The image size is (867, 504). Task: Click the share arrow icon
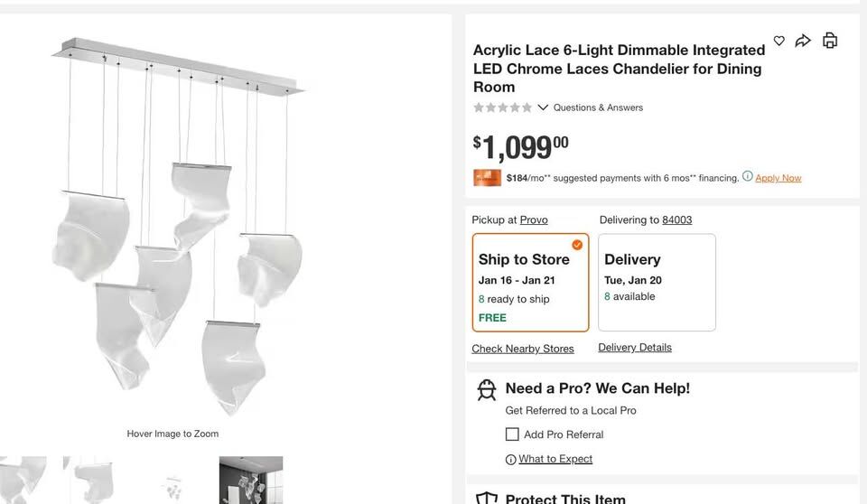point(803,41)
